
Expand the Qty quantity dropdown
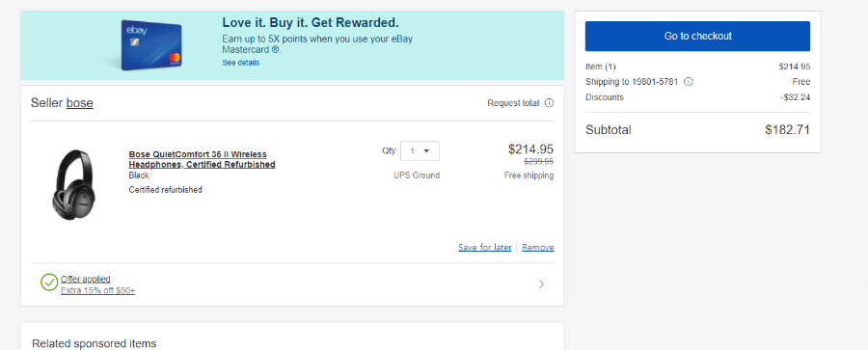pos(420,150)
